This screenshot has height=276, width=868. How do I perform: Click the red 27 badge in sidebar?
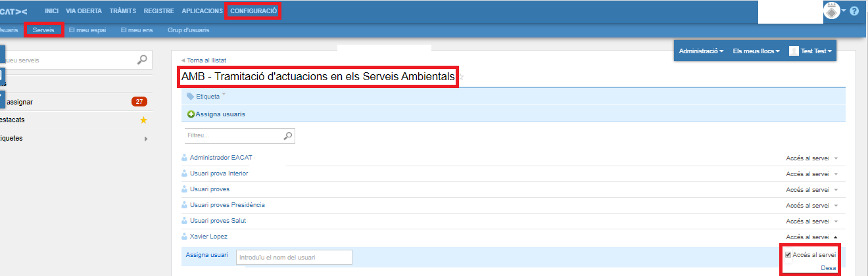(139, 102)
